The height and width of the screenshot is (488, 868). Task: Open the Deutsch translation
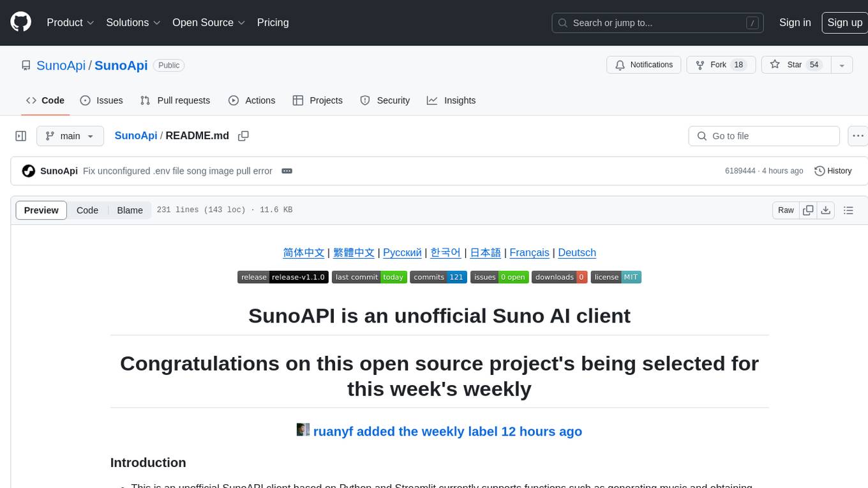[x=577, y=252]
